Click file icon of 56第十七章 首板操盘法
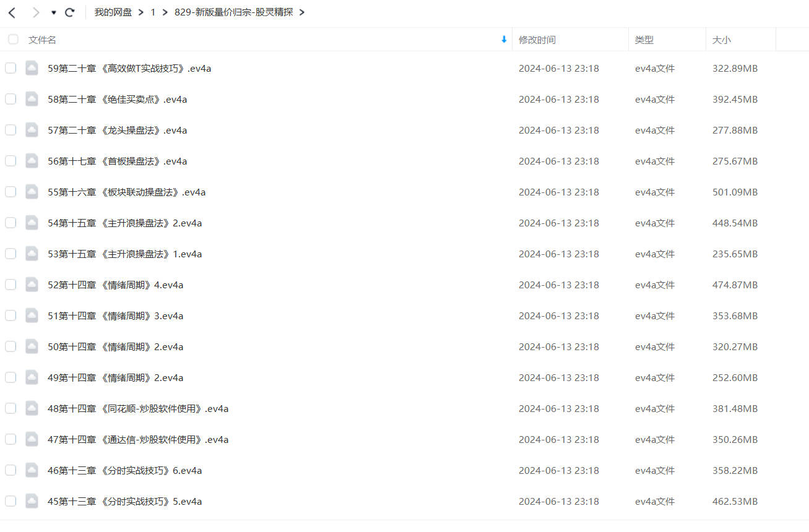Viewport: 809px width, 532px height. coord(32,161)
